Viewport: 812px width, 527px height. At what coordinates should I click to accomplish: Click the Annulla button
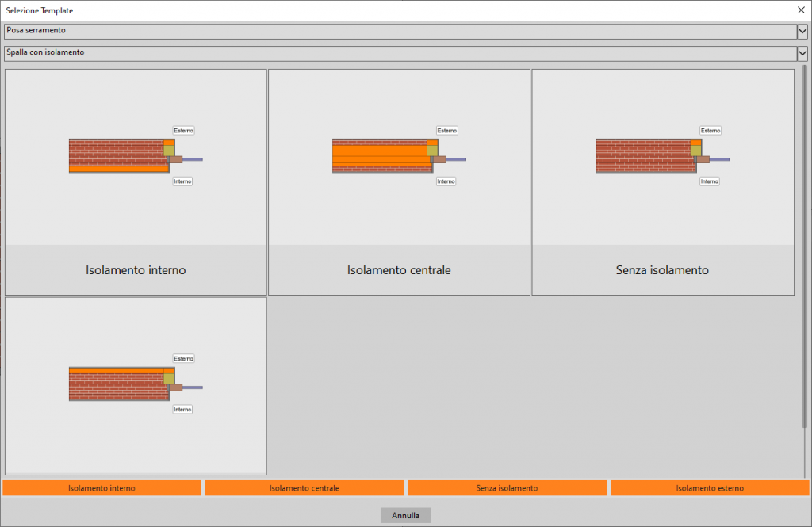coord(405,515)
